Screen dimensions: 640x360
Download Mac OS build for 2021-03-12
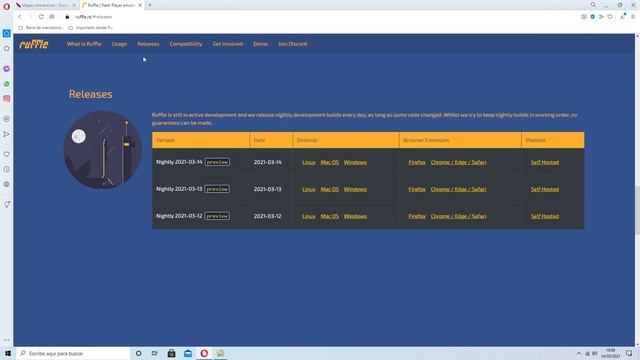tap(329, 216)
